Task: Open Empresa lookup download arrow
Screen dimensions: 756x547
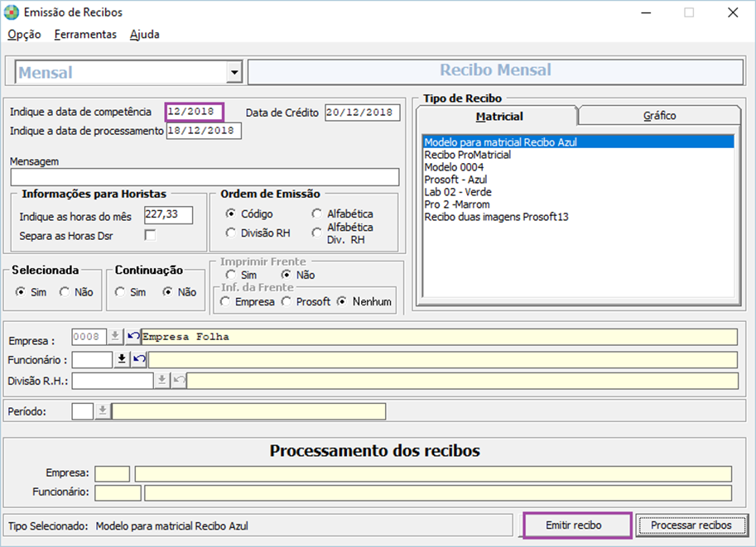Action: 115,336
